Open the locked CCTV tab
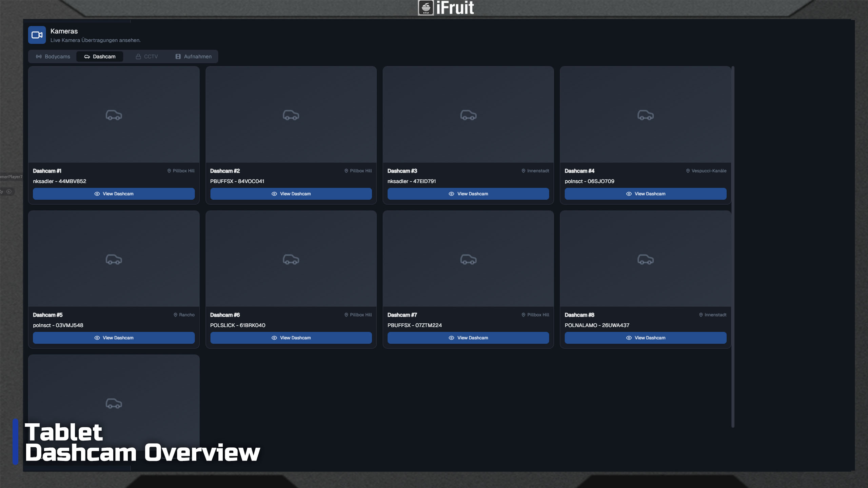This screenshot has height=488, width=868. pos(146,57)
